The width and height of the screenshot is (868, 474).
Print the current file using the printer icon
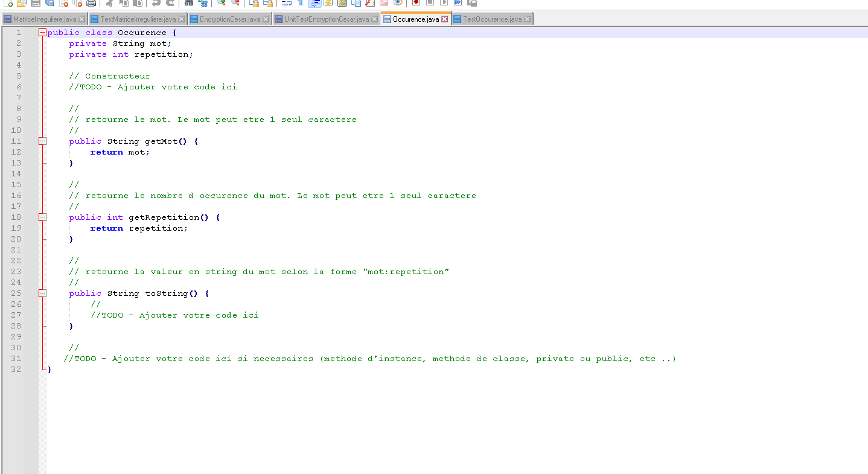click(92, 4)
